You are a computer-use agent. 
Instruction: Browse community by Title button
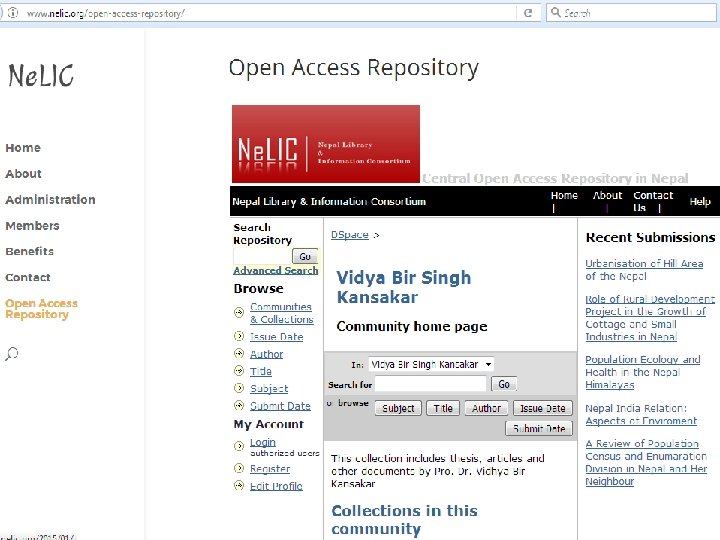443,408
